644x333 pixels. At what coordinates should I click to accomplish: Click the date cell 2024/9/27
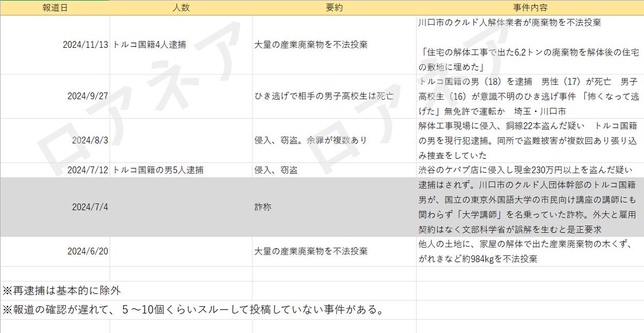coord(55,97)
